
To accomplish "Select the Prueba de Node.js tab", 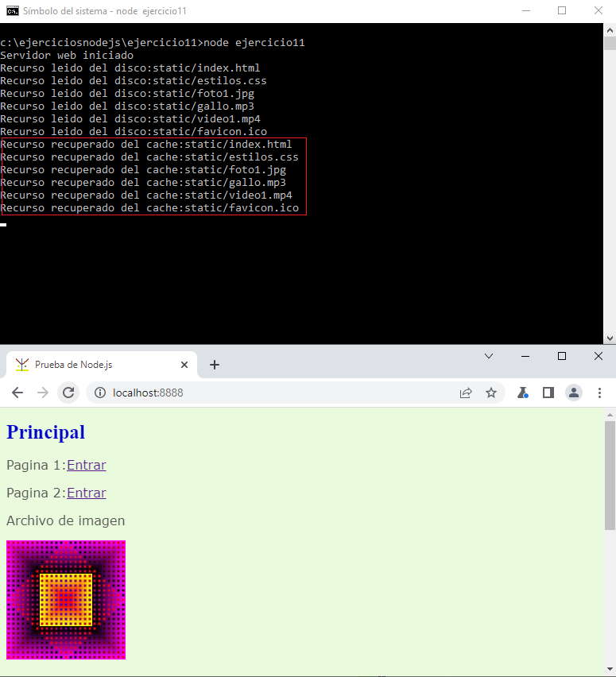I will coord(102,365).
